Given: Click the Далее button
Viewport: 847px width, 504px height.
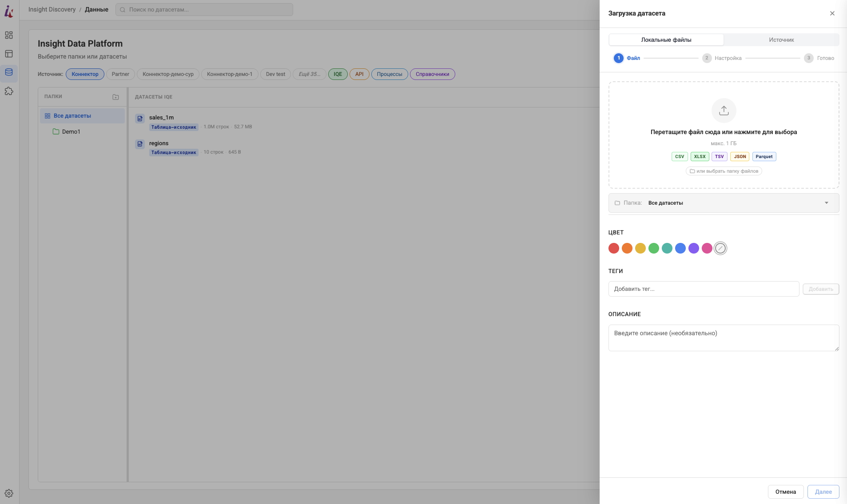Looking at the screenshot, I should [823, 492].
